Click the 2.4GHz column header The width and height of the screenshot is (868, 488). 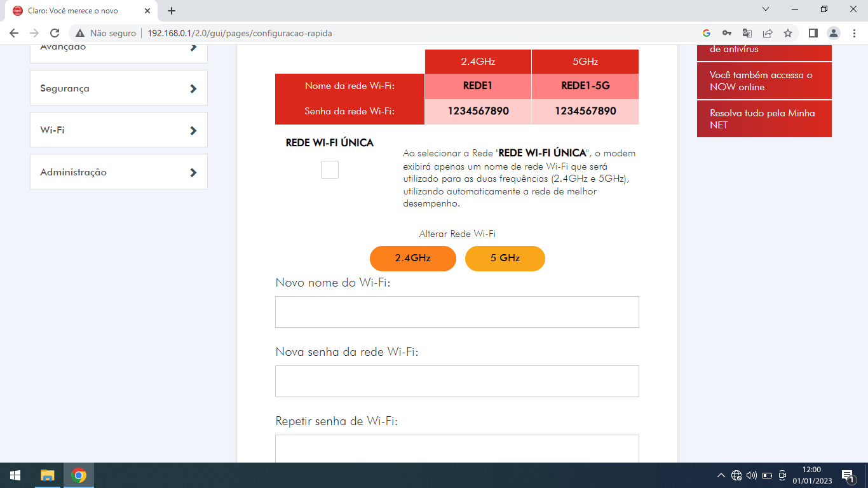478,62
